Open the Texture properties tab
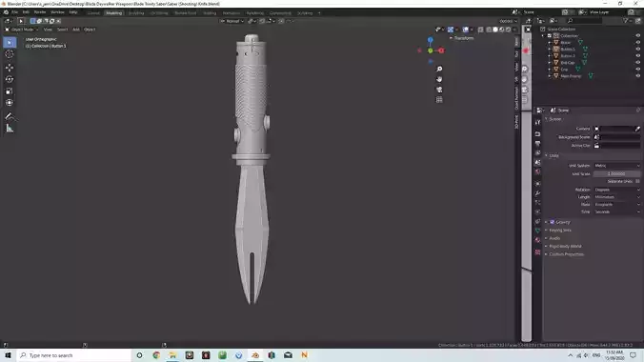This screenshot has height=362, width=644. 537,251
